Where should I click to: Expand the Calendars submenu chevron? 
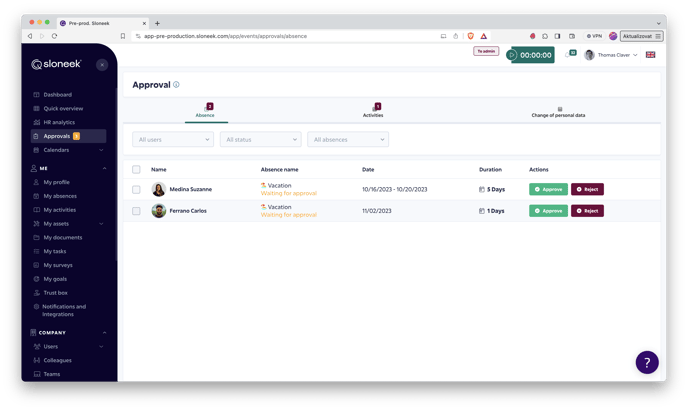tap(101, 150)
